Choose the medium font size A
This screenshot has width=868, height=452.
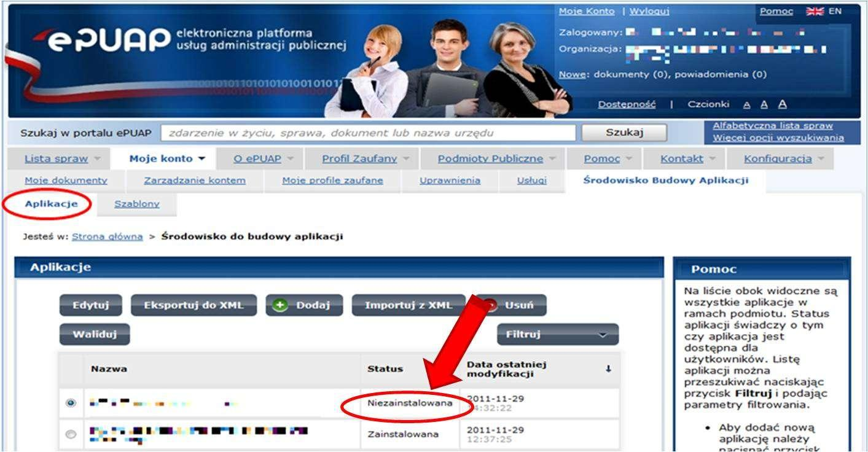764,105
